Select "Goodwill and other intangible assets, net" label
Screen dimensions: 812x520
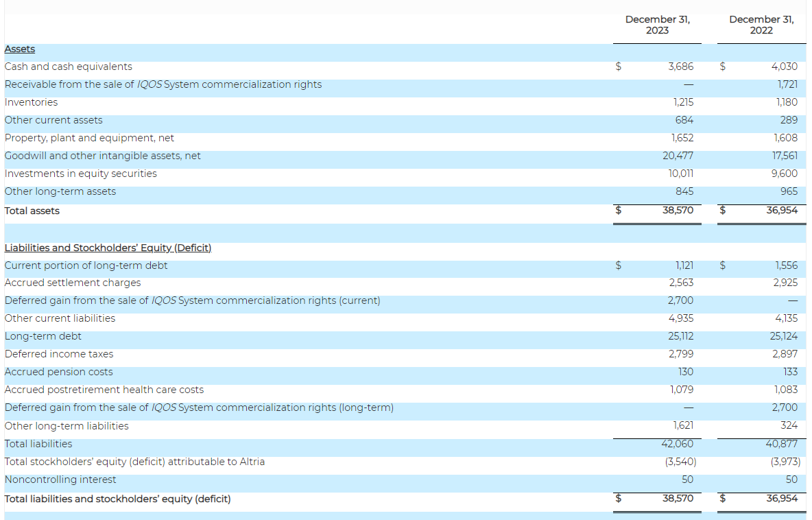[x=103, y=156]
